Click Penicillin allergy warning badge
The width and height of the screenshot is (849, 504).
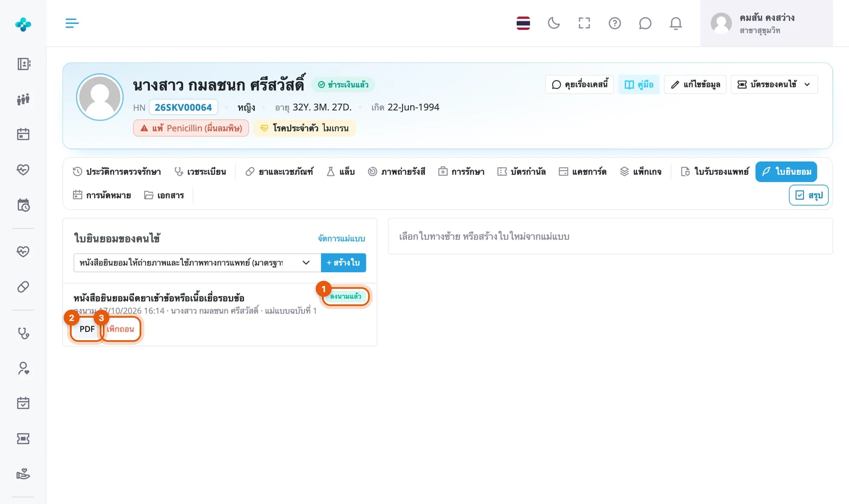[x=191, y=128]
